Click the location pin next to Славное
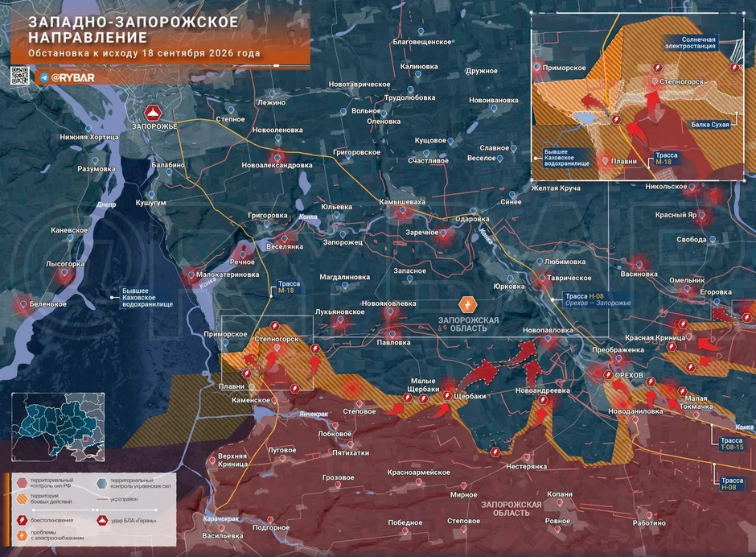Screen dimensions: 756x557 (513, 149)
